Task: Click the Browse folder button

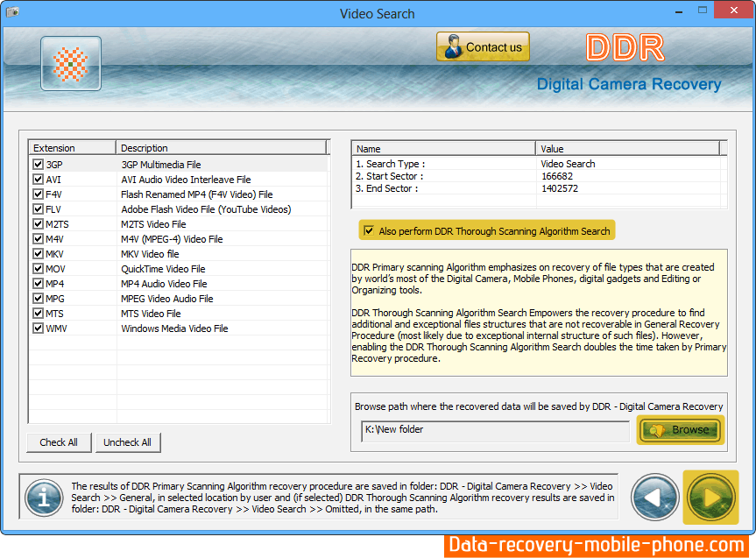Action: point(681,430)
